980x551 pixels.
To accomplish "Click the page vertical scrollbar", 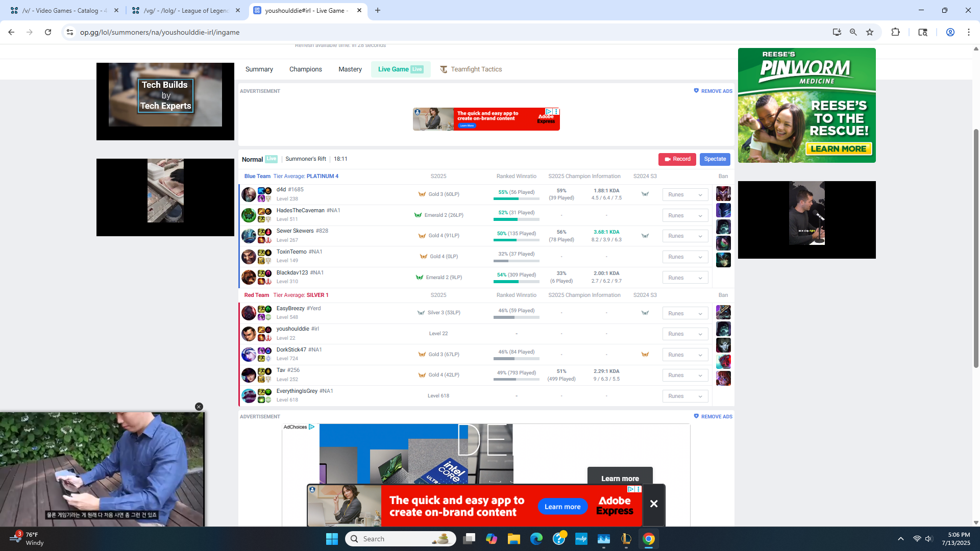I will point(976,247).
